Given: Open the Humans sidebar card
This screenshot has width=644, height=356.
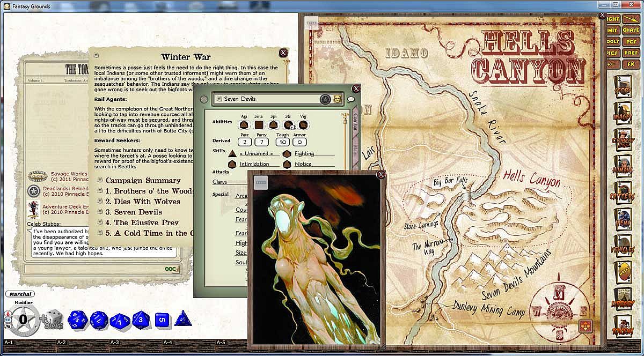Looking at the screenshot, I should [x=623, y=167].
